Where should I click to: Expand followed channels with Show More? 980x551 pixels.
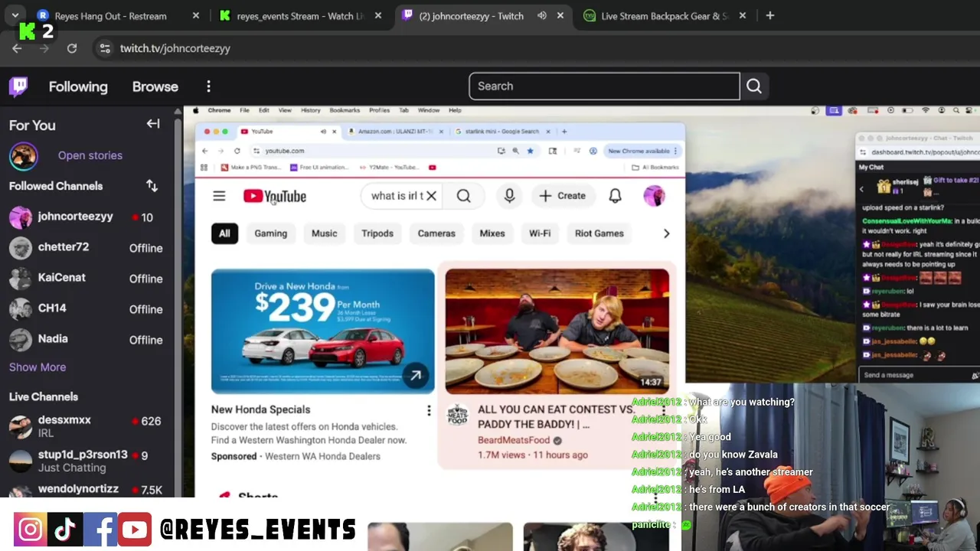coord(38,367)
